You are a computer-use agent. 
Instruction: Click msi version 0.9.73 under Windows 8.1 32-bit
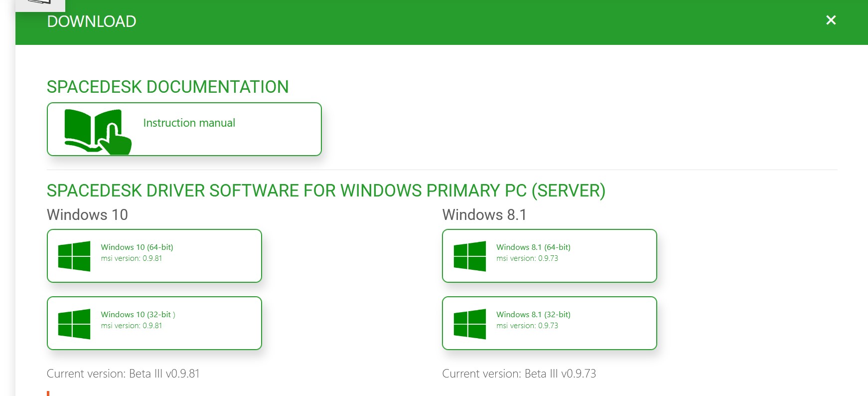tap(527, 326)
